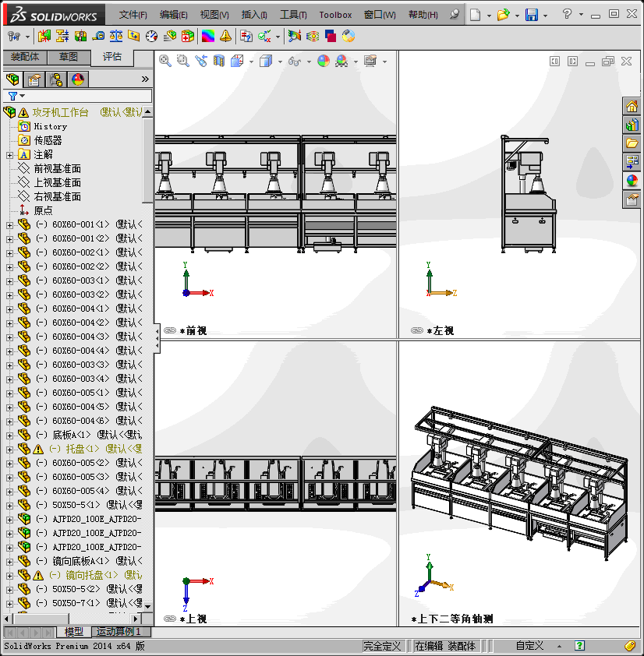The image size is (644, 656).
Task: Expand the 底板A<1> component
Action: [9, 436]
